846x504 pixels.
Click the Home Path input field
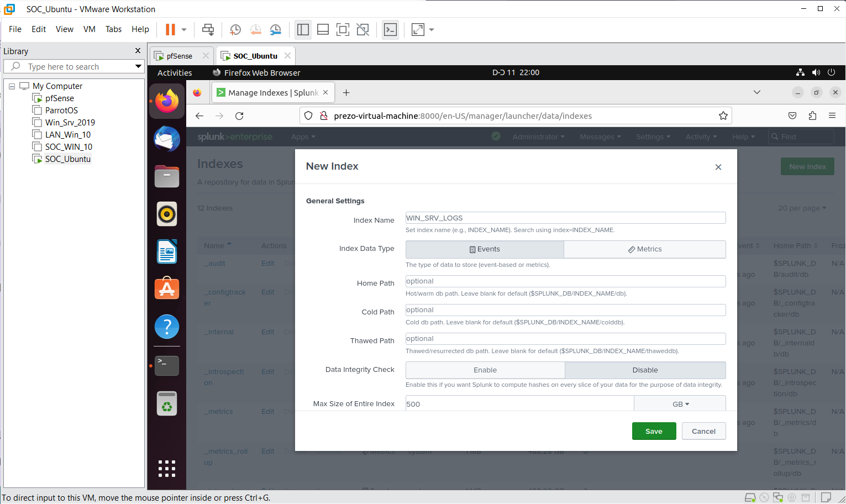pyautogui.click(x=565, y=281)
